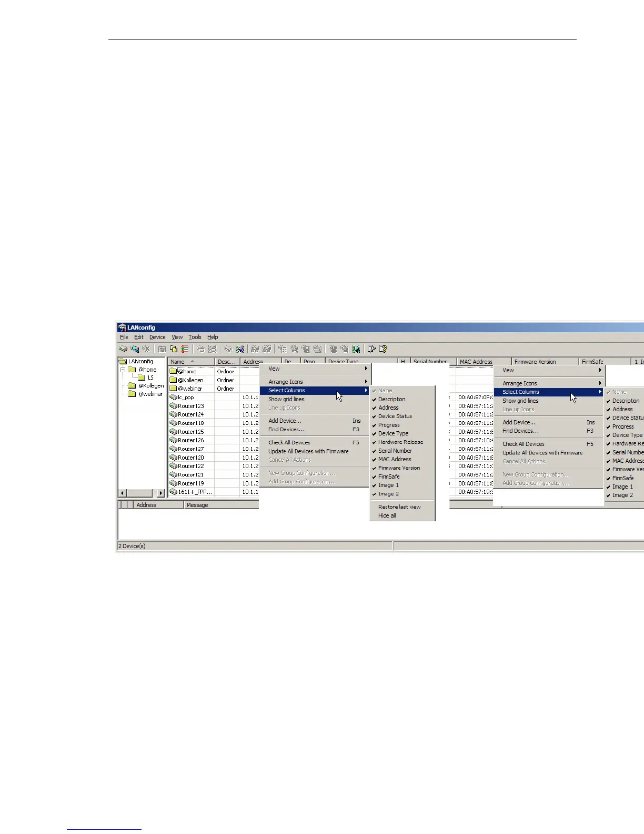Click the Message column header in the log pane
The image size is (644, 834).
pyautogui.click(x=222, y=505)
